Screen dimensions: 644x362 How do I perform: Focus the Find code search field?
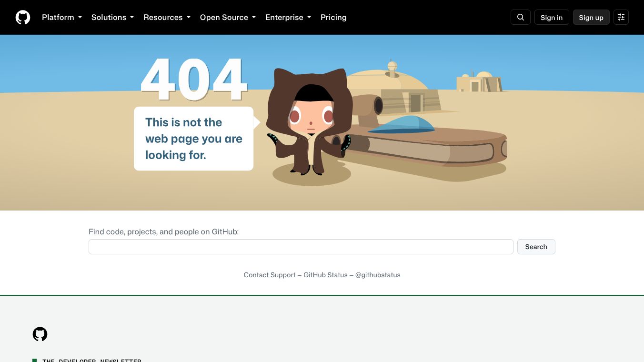(301, 247)
